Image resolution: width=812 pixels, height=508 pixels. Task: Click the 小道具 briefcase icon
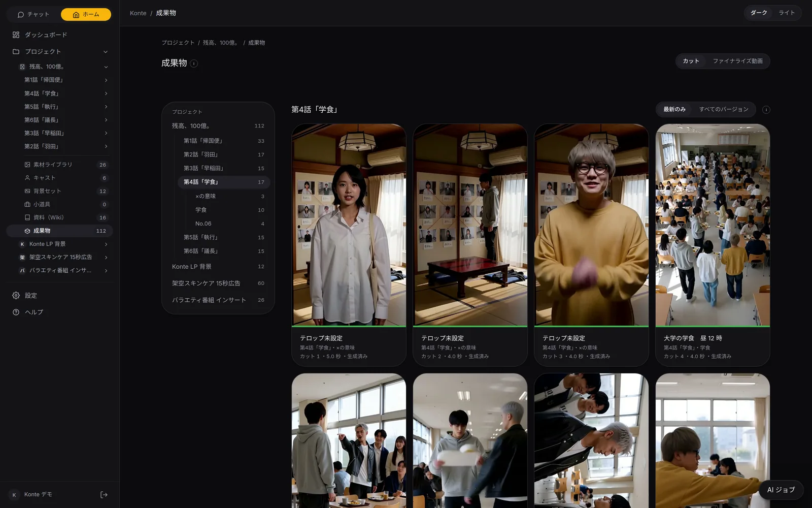point(27,204)
